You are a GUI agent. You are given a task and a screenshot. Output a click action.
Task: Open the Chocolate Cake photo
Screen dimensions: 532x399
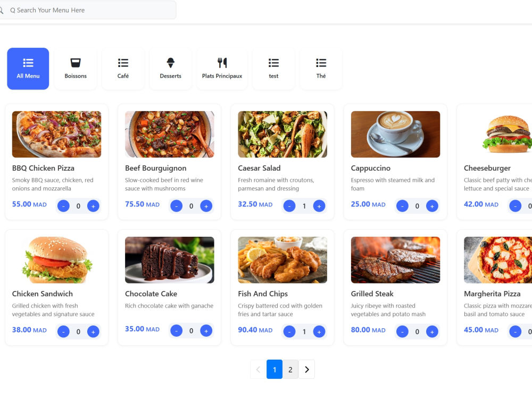pyautogui.click(x=170, y=260)
